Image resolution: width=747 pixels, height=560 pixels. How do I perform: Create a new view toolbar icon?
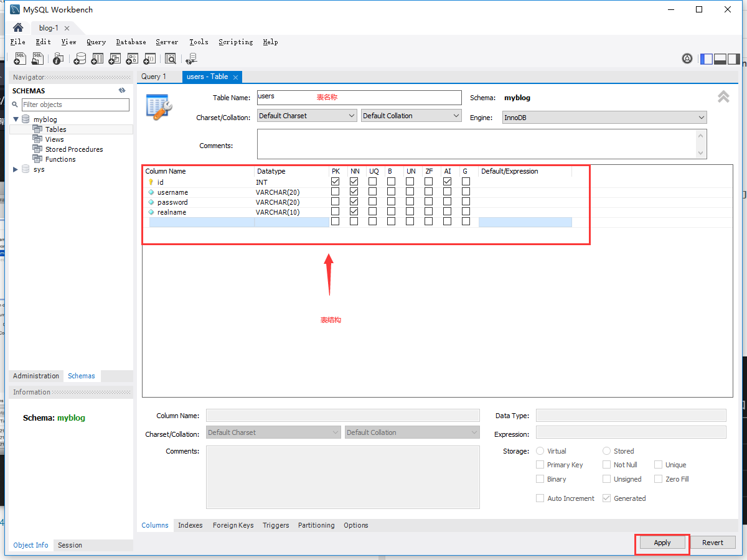115,58
